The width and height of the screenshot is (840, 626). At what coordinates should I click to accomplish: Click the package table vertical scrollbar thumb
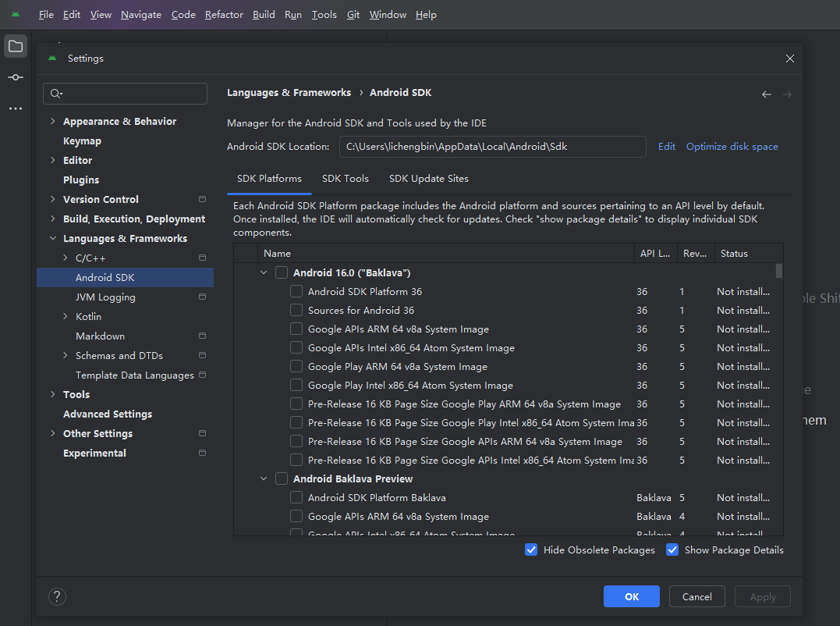coord(779,271)
